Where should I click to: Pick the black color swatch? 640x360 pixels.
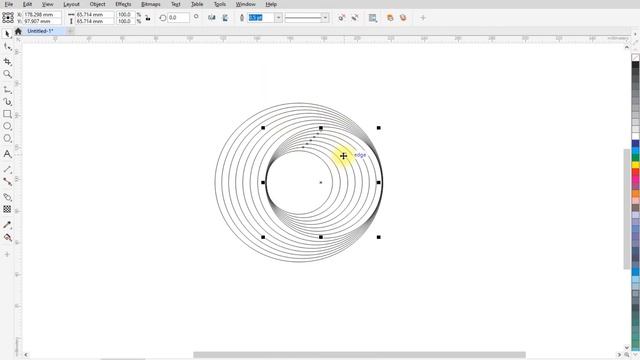636,65
